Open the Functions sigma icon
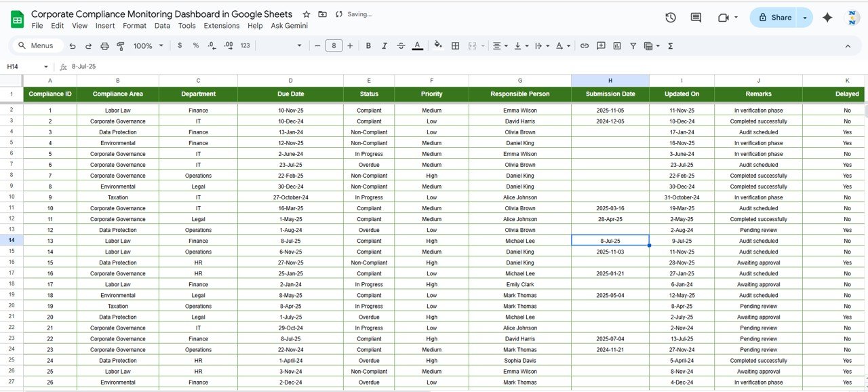This screenshot has width=868, height=392. coord(671,46)
